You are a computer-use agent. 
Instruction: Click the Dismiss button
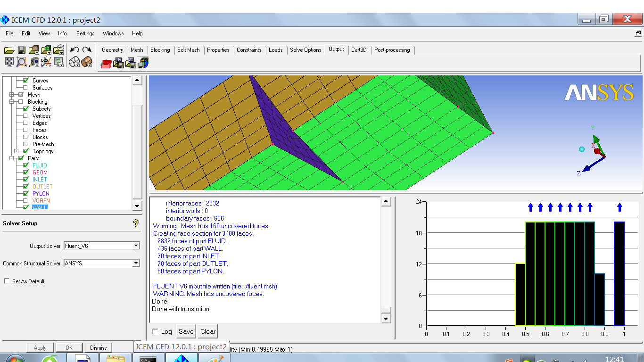[98, 348]
